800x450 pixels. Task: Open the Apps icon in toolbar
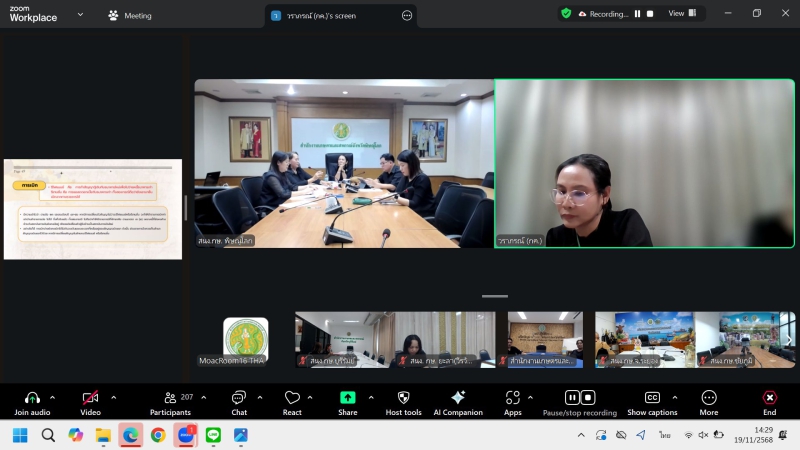(x=512, y=398)
